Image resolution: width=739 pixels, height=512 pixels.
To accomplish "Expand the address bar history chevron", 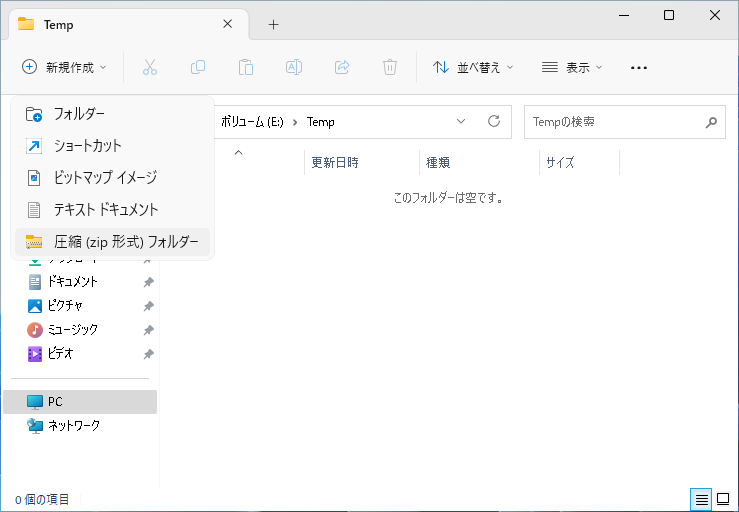I will (461, 121).
